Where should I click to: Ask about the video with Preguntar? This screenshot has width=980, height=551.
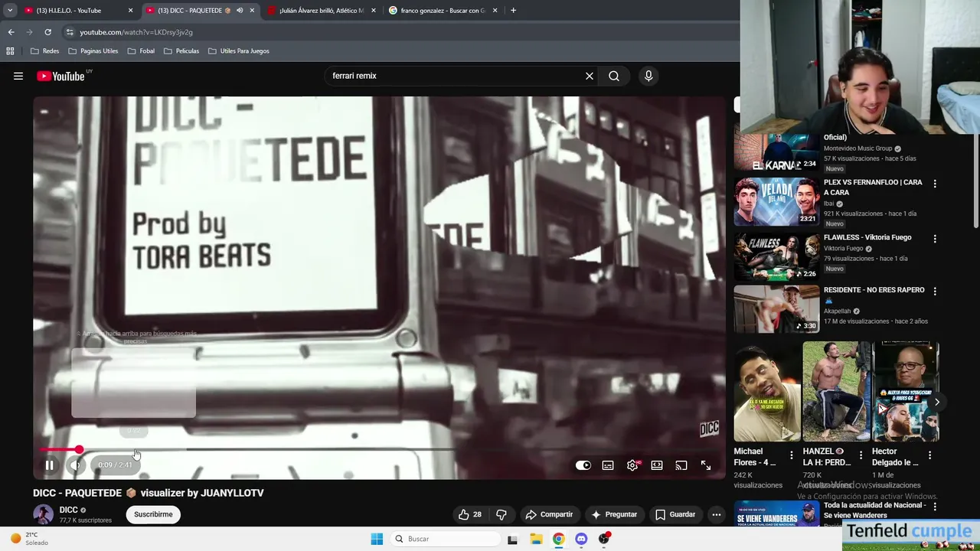click(x=614, y=514)
